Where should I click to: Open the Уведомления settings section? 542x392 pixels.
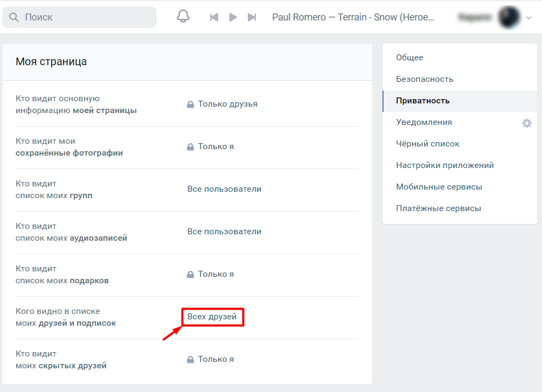click(x=424, y=122)
